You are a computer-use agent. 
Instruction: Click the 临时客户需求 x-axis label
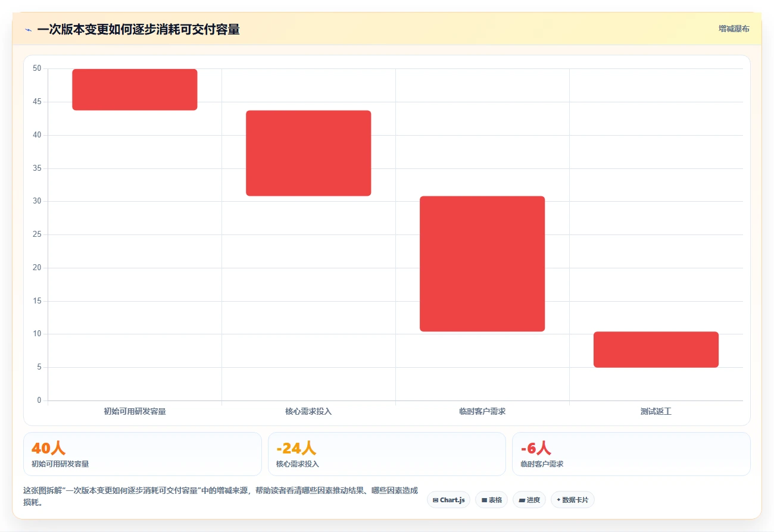[x=482, y=411]
